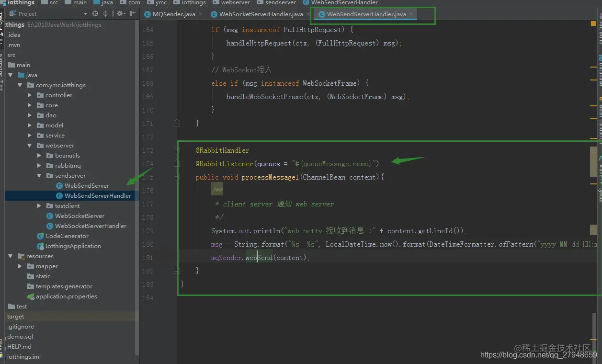Expand the core package
Screen dimensions: 602x364
point(30,105)
